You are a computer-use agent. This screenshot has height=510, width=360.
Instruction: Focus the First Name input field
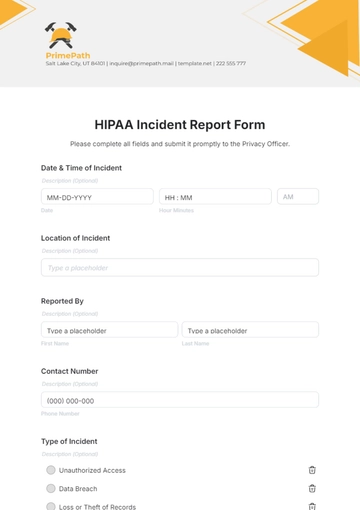click(109, 330)
